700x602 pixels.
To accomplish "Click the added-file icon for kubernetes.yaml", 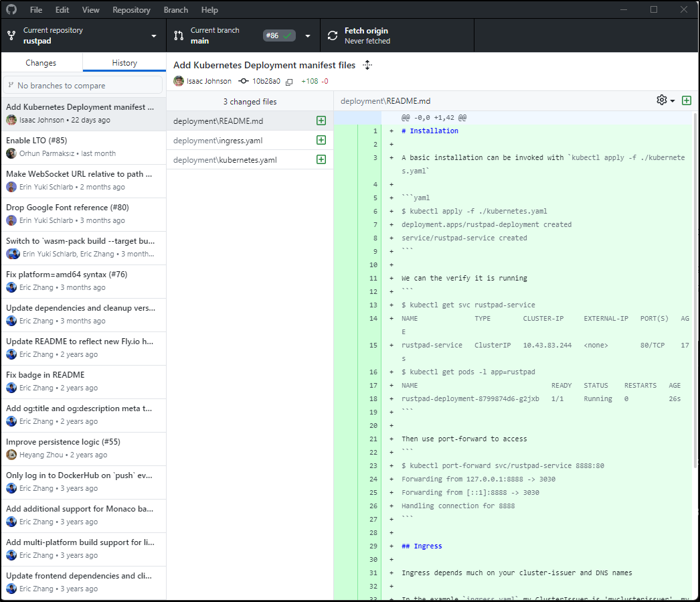I will pyautogui.click(x=321, y=159).
